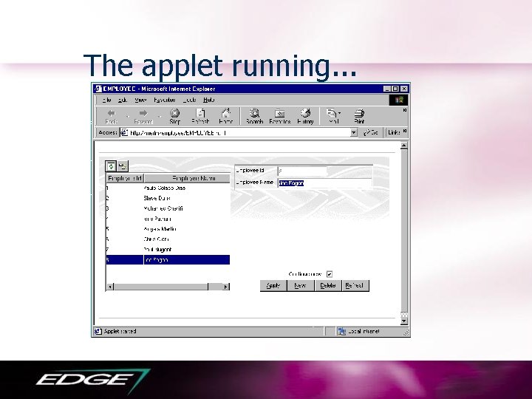Image resolution: width=532 pixels, height=399 pixels.
Task: Click the Apply button
Action: click(x=273, y=286)
